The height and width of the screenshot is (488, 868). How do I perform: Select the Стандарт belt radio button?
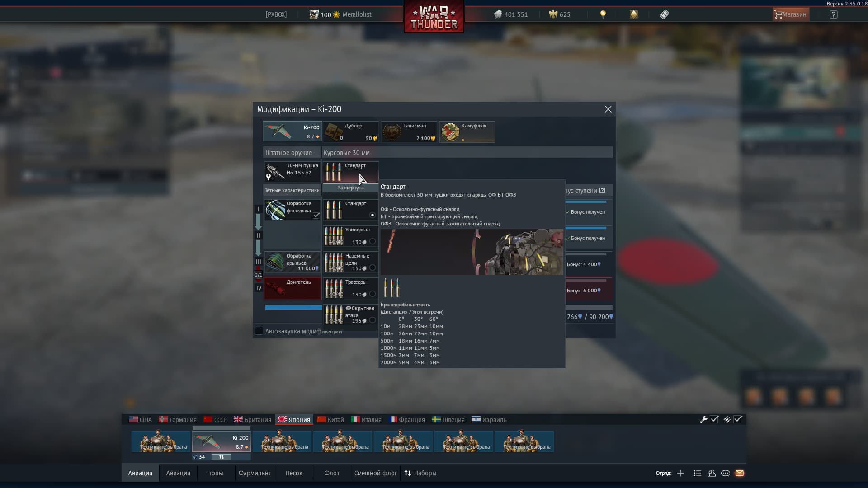[x=373, y=215]
